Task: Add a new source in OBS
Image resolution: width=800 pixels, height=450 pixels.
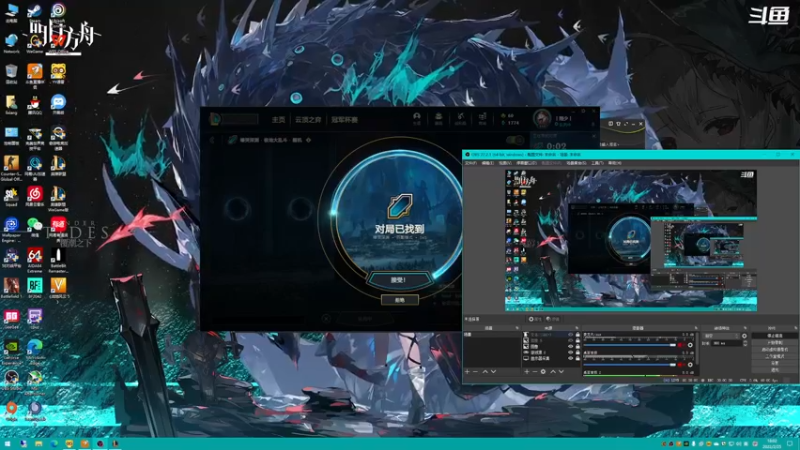Action: click(527, 372)
